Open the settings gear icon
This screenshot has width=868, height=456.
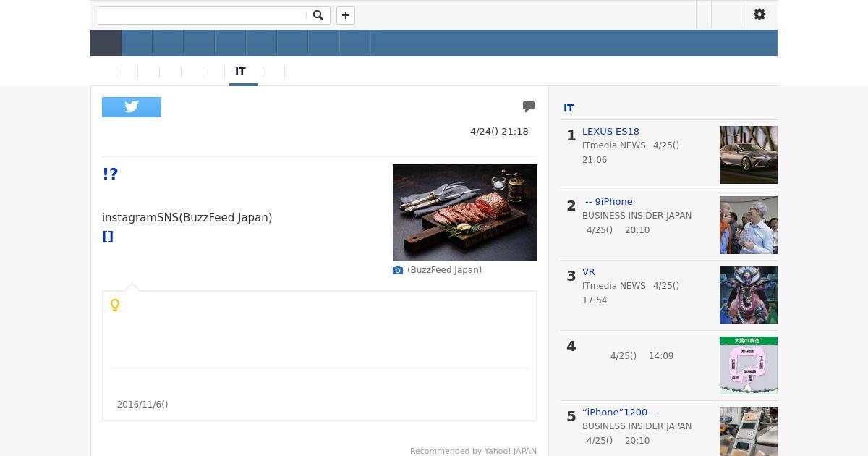point(759,14)
